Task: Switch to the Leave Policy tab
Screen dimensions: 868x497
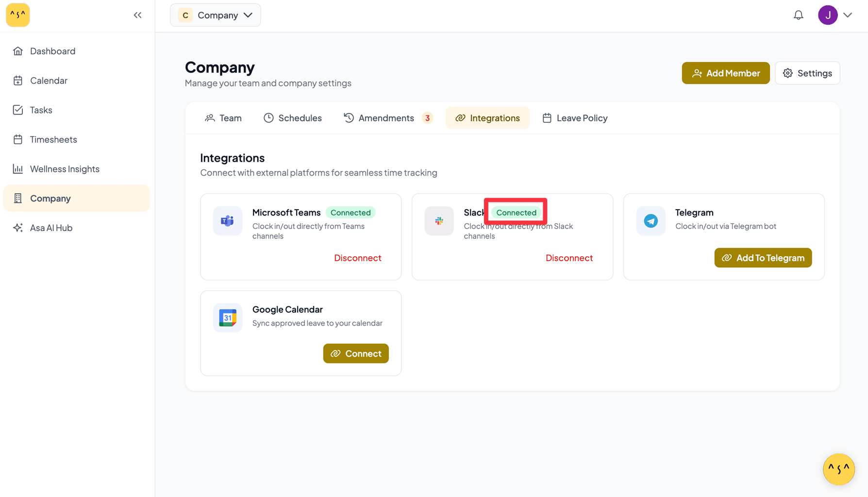Action: tap(575, 118)
